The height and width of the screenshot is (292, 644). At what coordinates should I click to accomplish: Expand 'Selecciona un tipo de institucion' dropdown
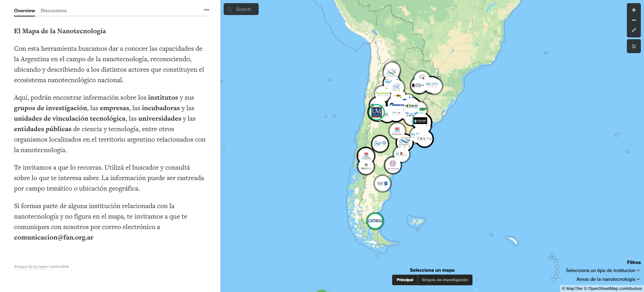[x=602, y=270]
